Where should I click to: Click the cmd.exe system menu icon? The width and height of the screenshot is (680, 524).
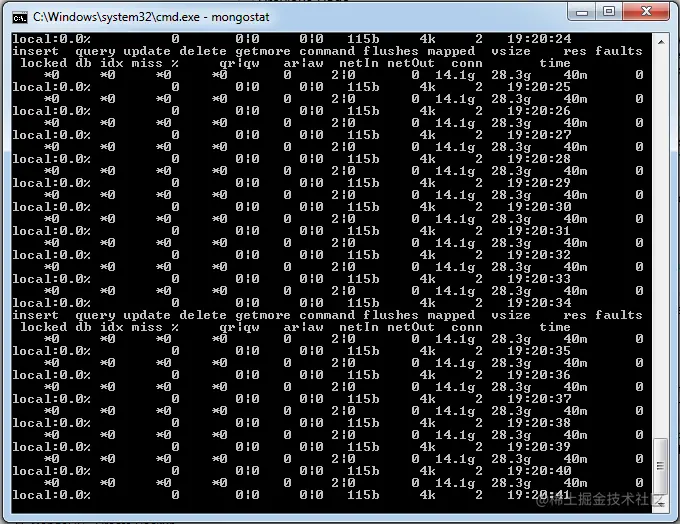(x=20, y=17)
